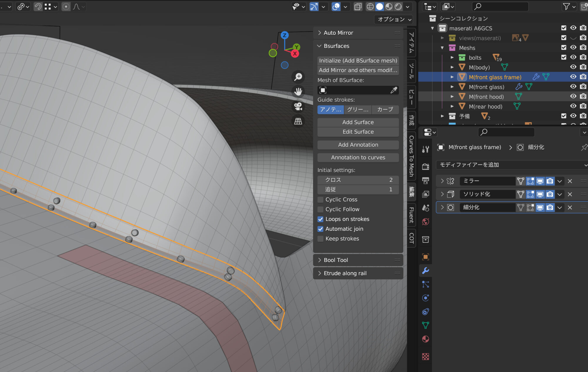Open the Curves To Mesh sidebar tab
Screen dimensions: 588x372
click(412, 156)
